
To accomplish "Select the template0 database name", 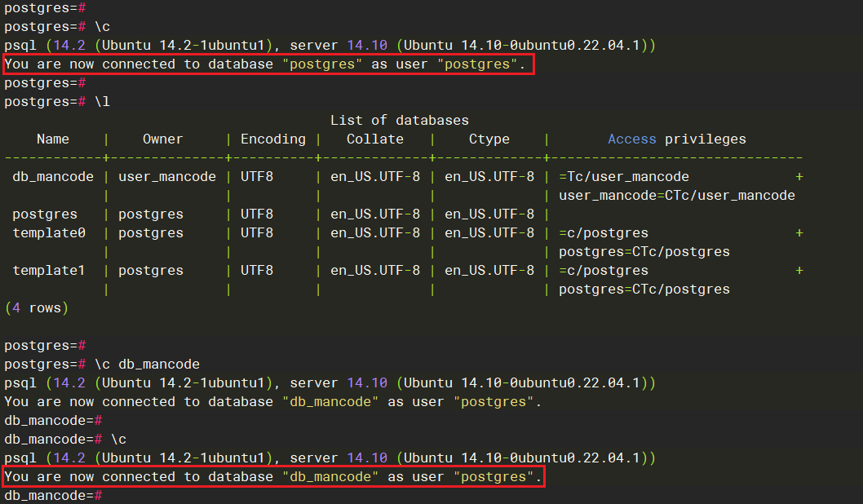I will point(48,233).
